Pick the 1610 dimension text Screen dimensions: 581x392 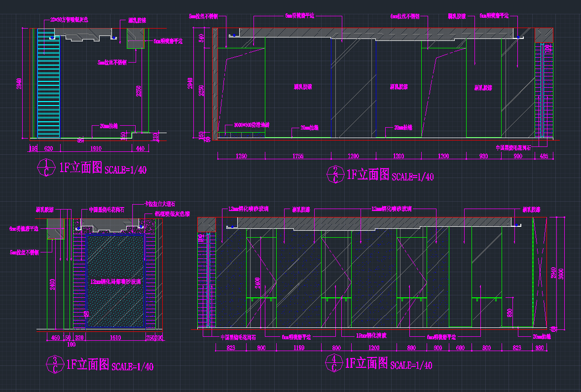[115, 338]
